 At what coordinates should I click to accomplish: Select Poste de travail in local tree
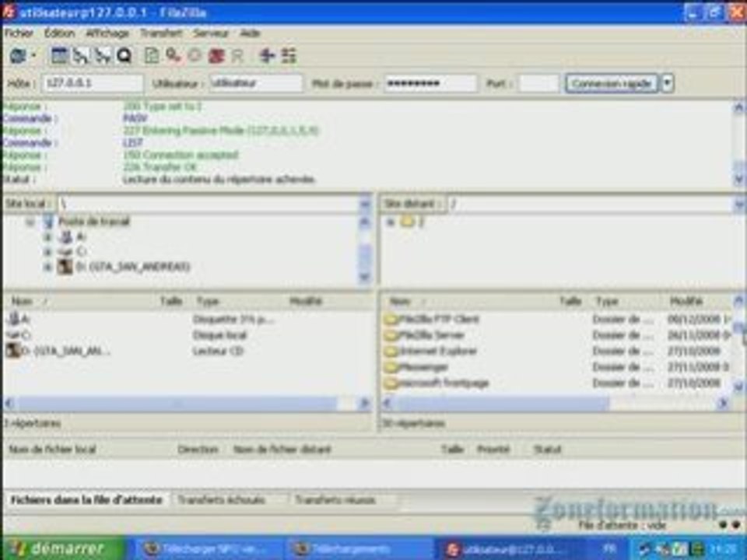pyautogui.click(x=94, y=222)
